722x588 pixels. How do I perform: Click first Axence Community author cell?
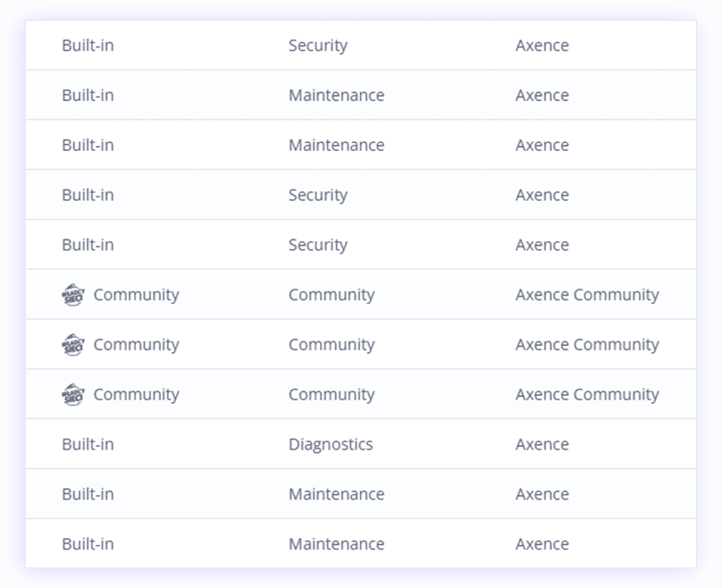[x=587, y=295]
